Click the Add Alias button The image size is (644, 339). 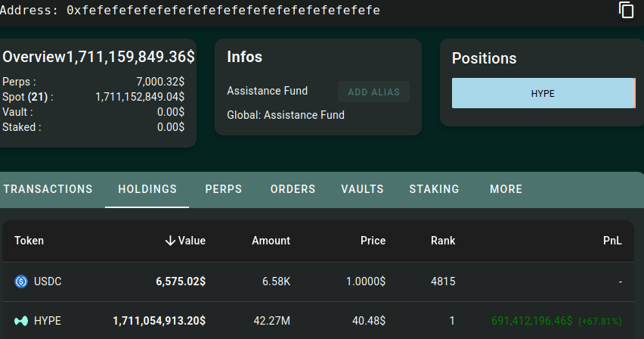click(x=373, y=92)
